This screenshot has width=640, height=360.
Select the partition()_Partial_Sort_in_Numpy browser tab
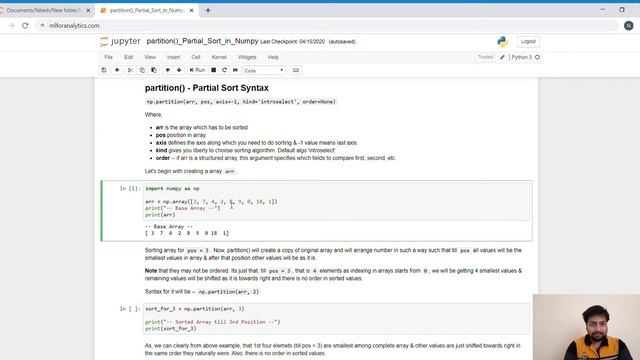click(x=147, y=10)
